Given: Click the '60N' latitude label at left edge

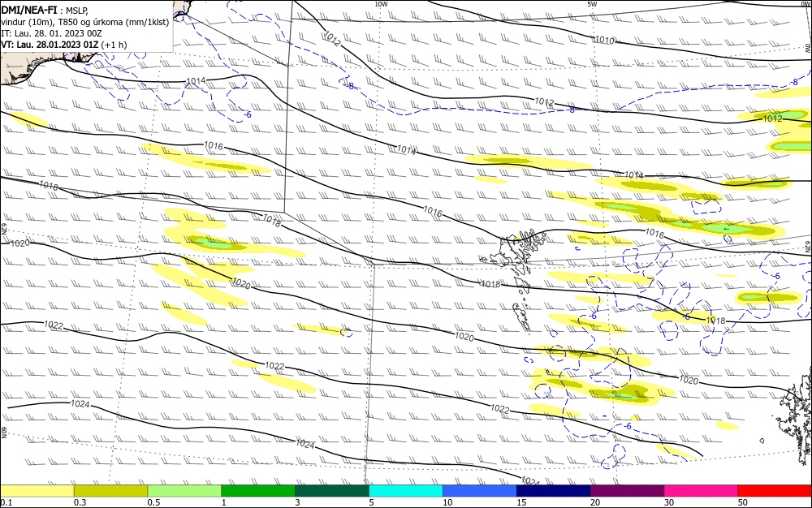Looking at the screenshot, I should [x=3, y=432].
